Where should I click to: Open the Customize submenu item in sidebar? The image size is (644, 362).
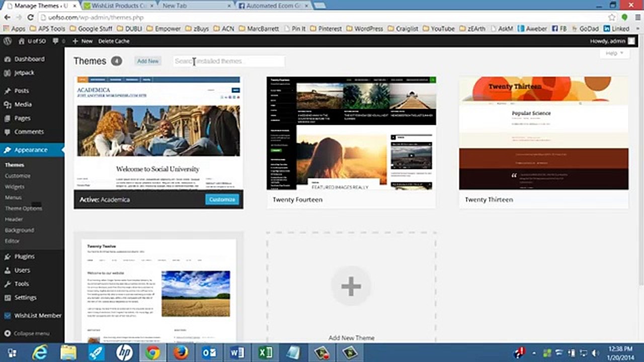[x=18, y=176]
